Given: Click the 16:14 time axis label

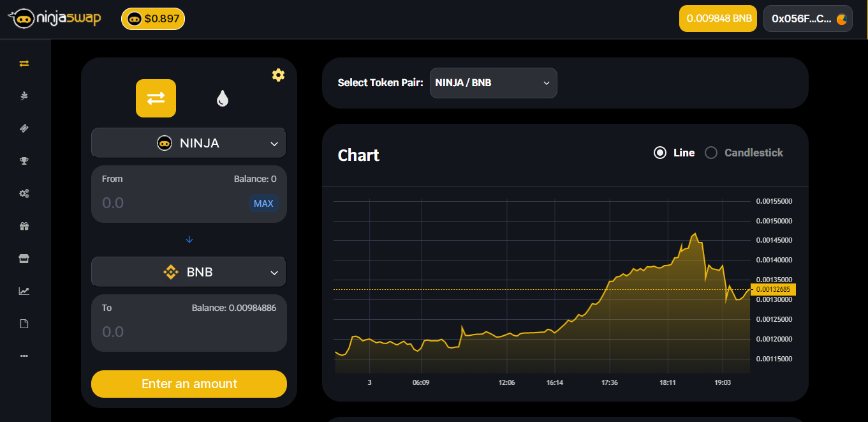Looking at the screenshot, I should [555, 382].
